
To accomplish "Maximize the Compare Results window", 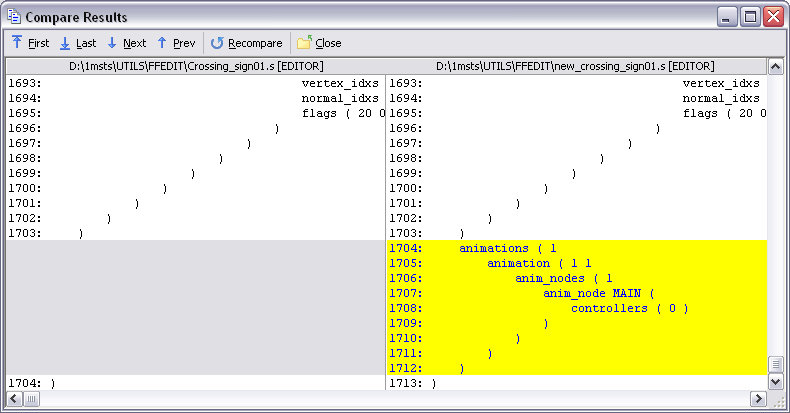I will coord(750,17).
